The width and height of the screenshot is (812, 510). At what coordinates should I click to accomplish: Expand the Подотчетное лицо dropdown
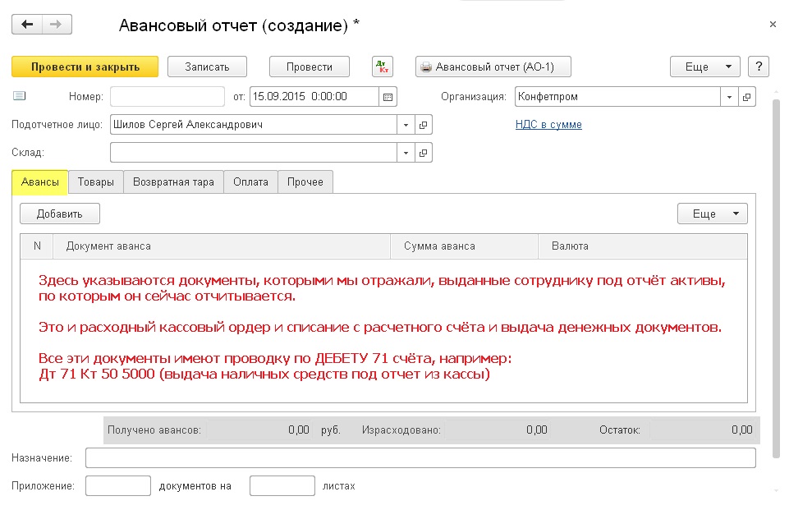(406, 125)
